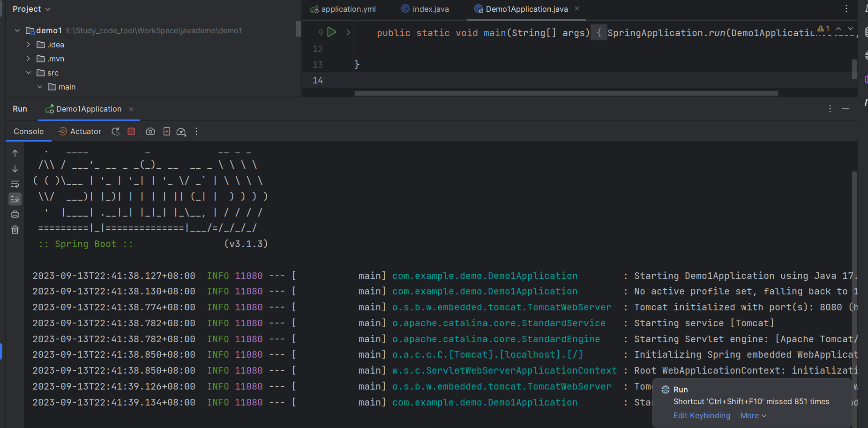This screenshot has width=868, height=428.
Task: Switch to the index.java tab
Action: 425,9
